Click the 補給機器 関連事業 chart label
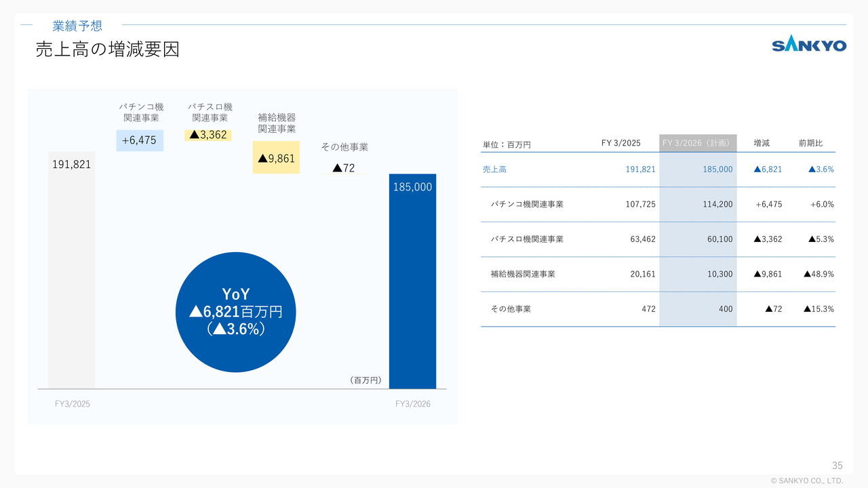Image resolution: width=868 pixels, height=488 pixels. point(277,123)
